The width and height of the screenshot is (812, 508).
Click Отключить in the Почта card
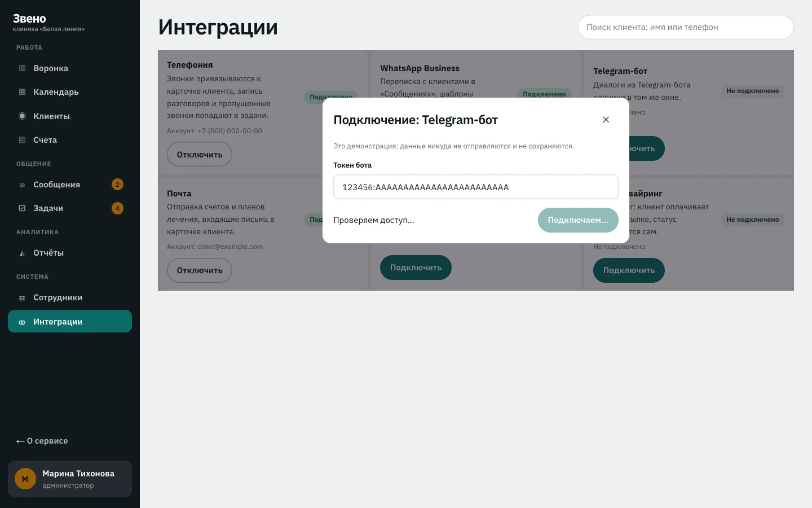tap(200, 270)
